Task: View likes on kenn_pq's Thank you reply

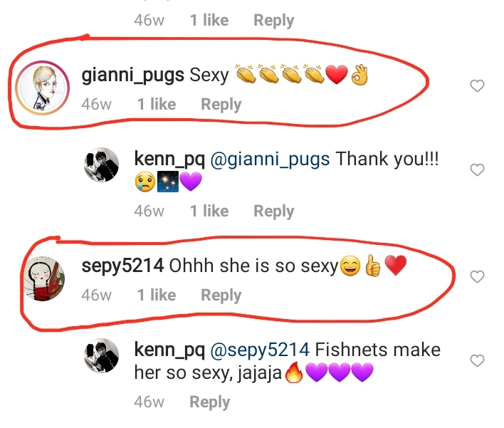Action: pos(209,211)
